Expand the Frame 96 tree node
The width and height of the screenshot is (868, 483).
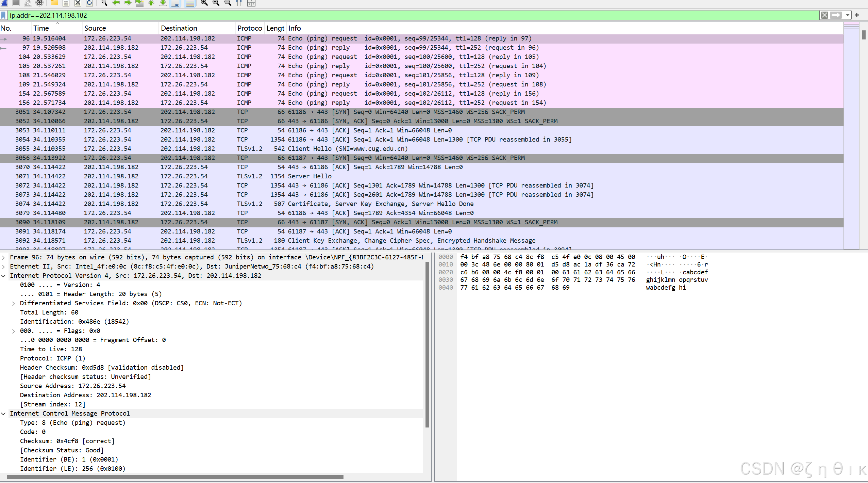[x=3, y=257]
